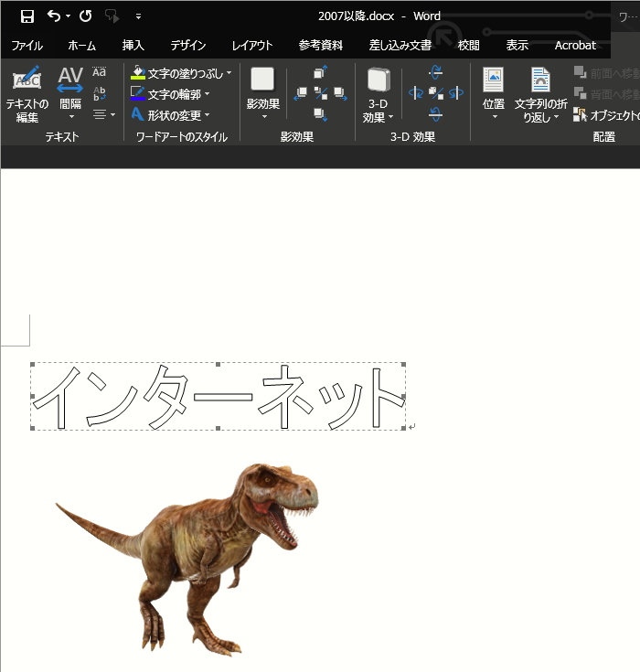This screenshot has width=640, height=672.
Task: Open Customize Quick Access Toolbar dropdown
Action: pyautogui.click(x=138, y=16)
